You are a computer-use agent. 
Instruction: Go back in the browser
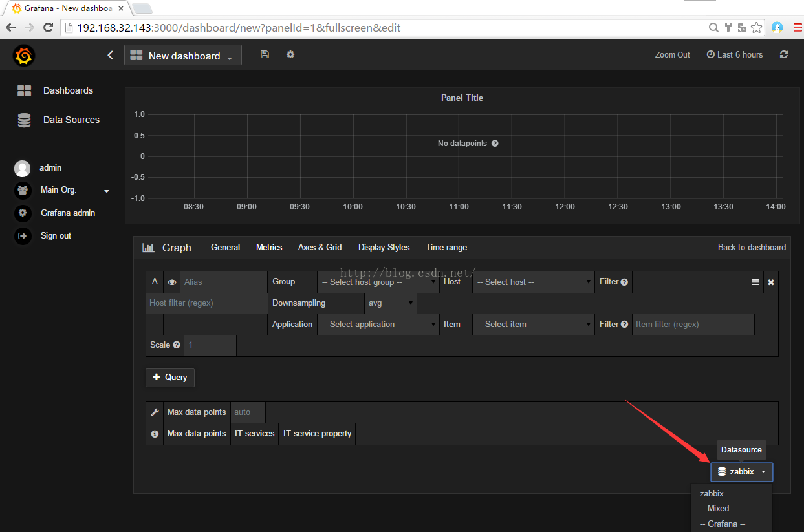10,27
